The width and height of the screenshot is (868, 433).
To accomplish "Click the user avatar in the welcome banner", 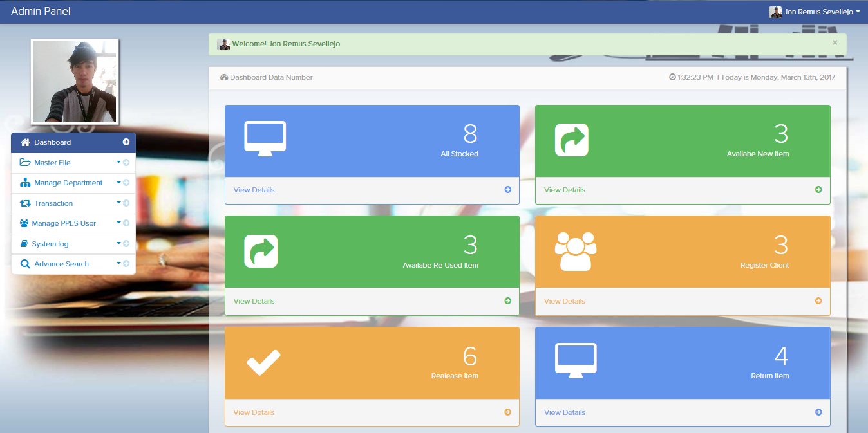I will pos(224,43).
